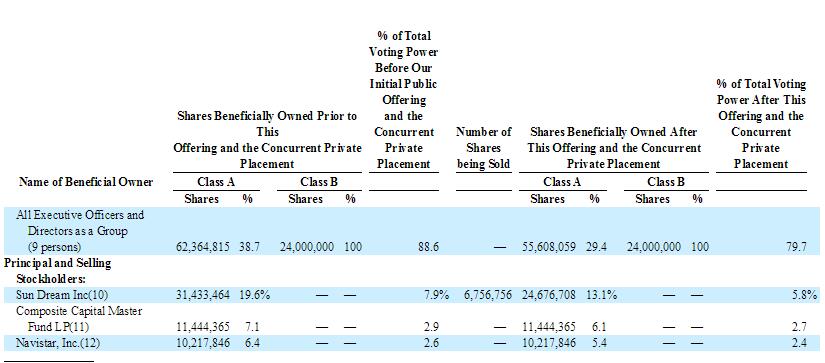This screenshot has height=363, width=825.
Task: Click the 7.1 percentage cell
Action: pyautogui.click(x=252, y=327)
